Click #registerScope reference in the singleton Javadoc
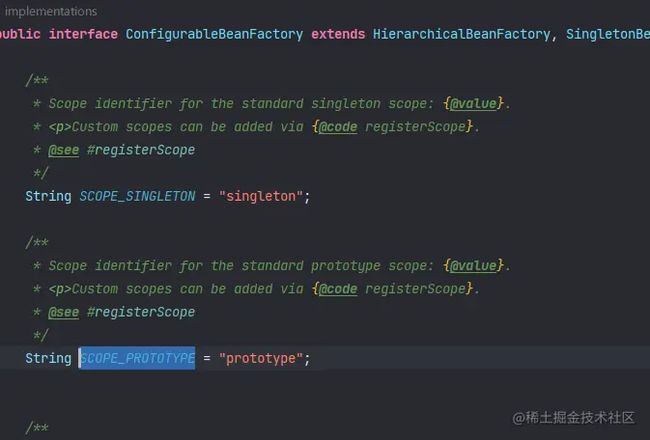Image resolution: width=650 pixels, height=440 pixels. coord(141,150)
